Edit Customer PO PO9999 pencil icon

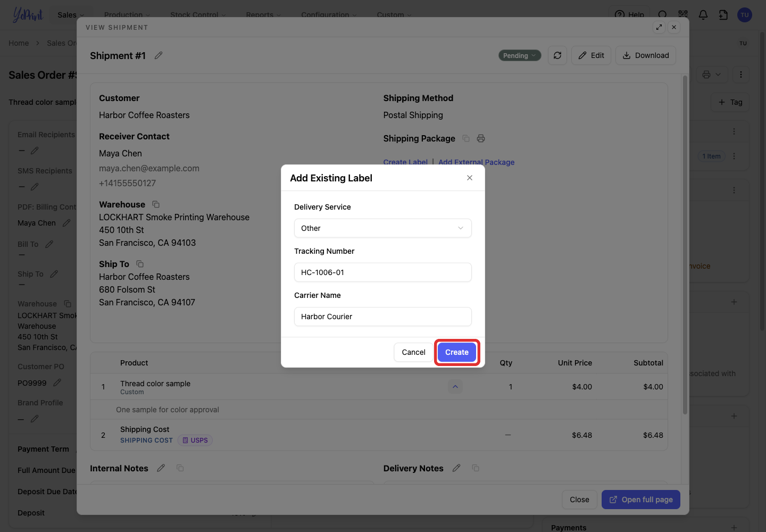57,383
